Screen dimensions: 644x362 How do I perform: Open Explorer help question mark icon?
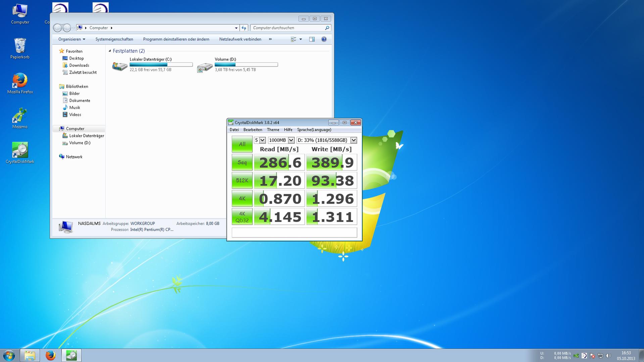point(324,39)
